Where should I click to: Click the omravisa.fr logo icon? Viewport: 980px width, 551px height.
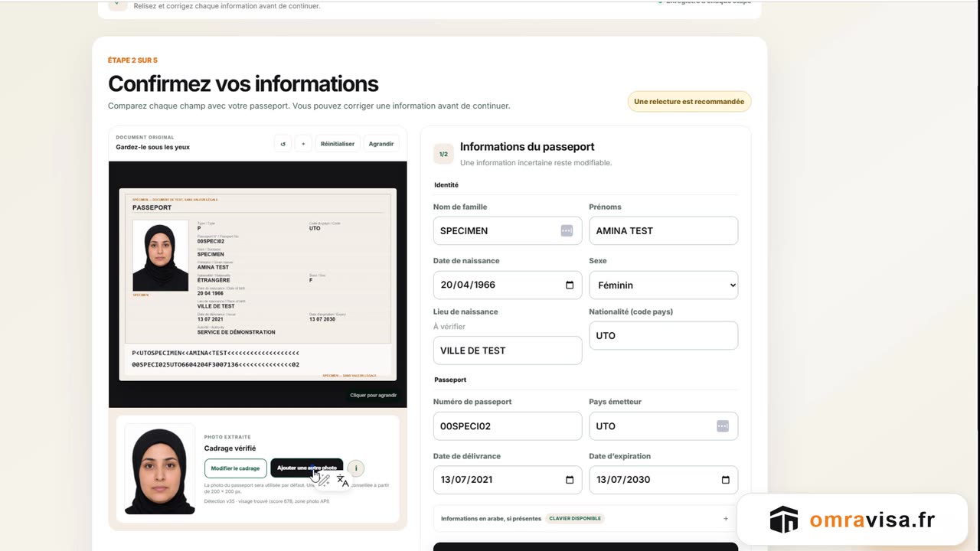tap(784, 520)
